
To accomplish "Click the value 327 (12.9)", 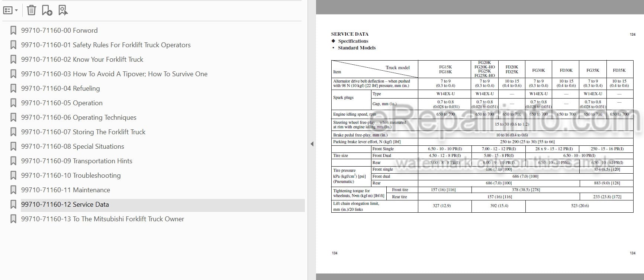I will (442, 206).
